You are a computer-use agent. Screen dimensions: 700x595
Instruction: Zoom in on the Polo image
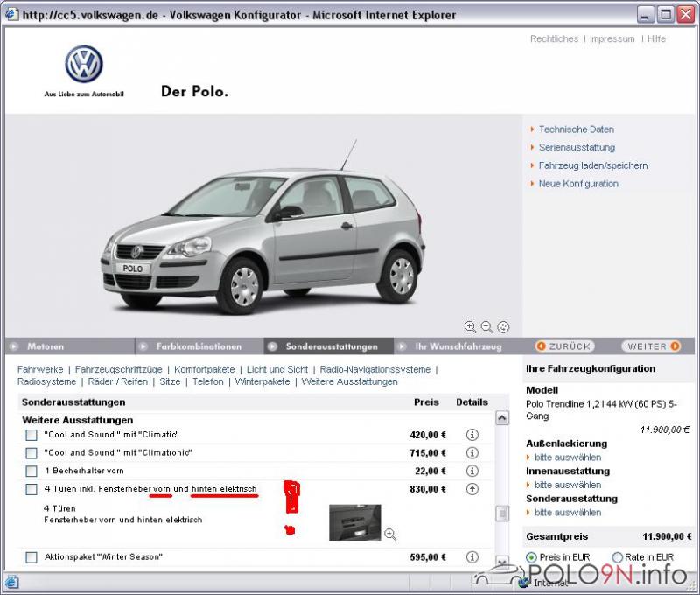(470, 326)
